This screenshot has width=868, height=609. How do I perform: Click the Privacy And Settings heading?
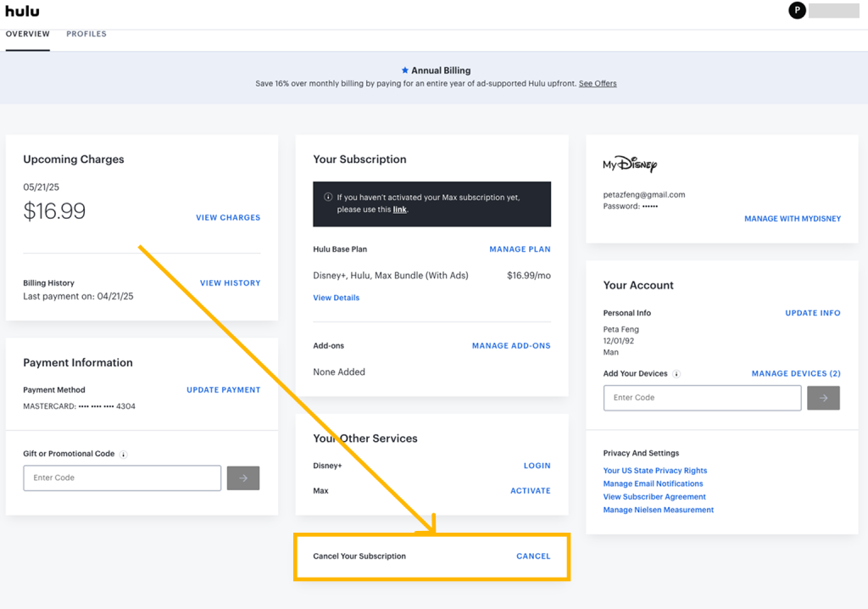coord(641,453)
